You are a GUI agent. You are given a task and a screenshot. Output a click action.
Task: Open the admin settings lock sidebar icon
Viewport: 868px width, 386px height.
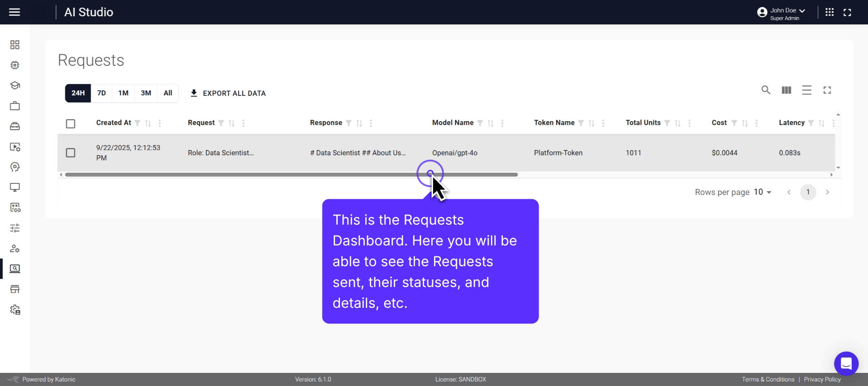[15, 310]
